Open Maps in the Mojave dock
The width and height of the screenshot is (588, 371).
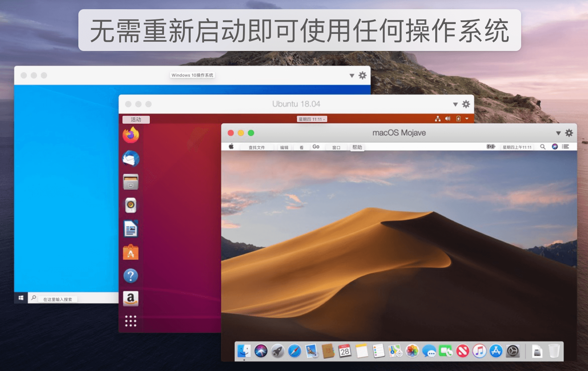[x=395, y=351]
